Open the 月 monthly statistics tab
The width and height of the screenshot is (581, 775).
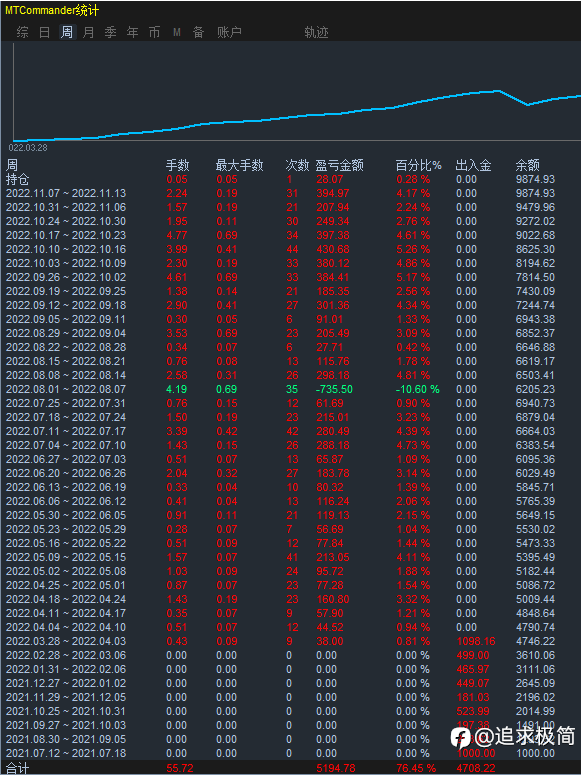[89, 32]
